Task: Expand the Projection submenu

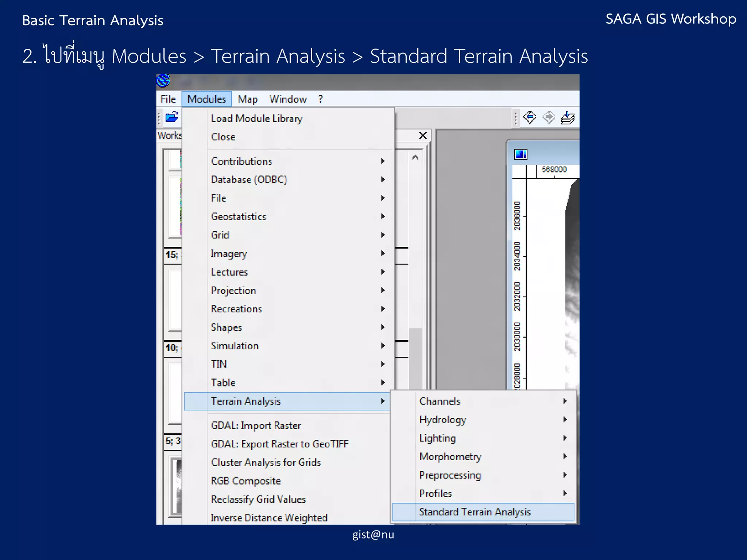Action: (x=288, y=291)
